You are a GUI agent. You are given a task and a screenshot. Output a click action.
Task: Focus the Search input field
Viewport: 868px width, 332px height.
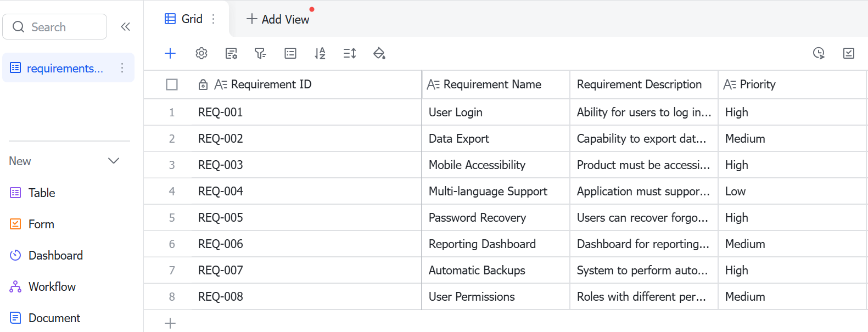(55, 27)
